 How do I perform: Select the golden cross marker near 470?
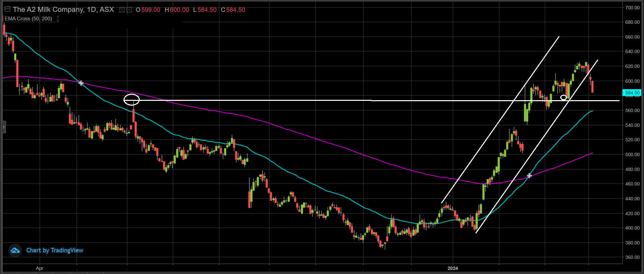click(529, 176)
